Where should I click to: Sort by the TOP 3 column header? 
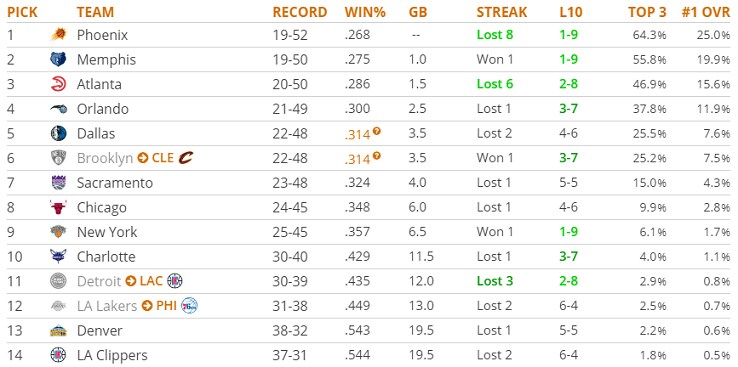click(x=647, y=12)
